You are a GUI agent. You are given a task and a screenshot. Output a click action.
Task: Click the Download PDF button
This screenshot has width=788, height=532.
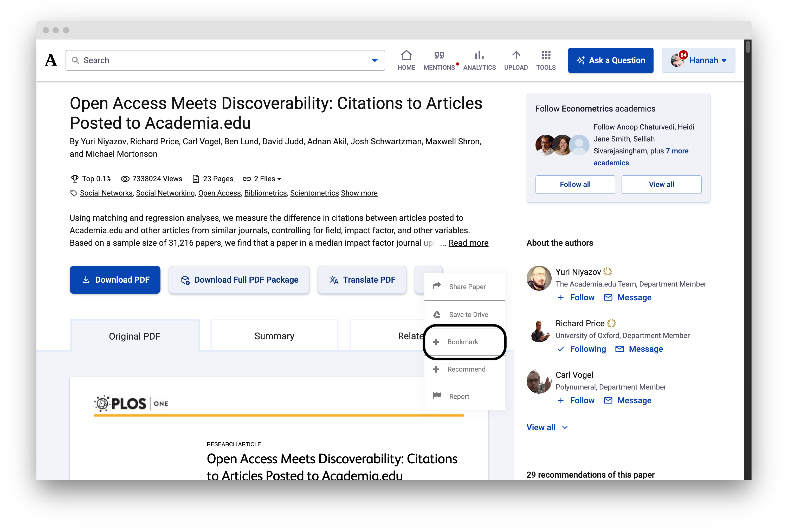115,280
